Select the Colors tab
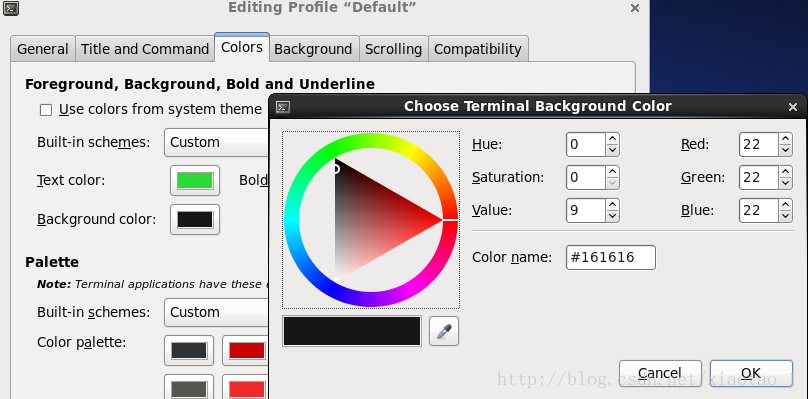808x399 pixels. coord(242,47)
